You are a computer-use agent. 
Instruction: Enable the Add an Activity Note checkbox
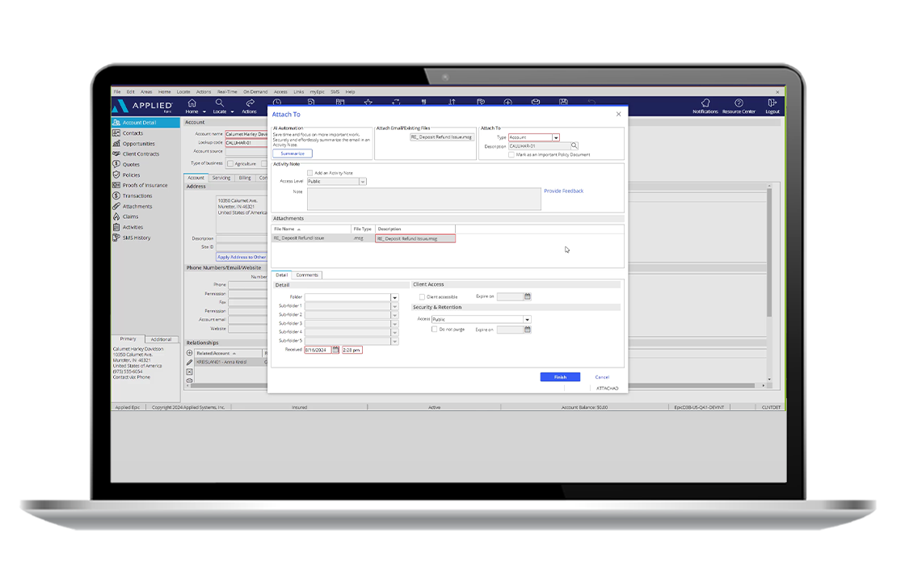click(310, 173)
